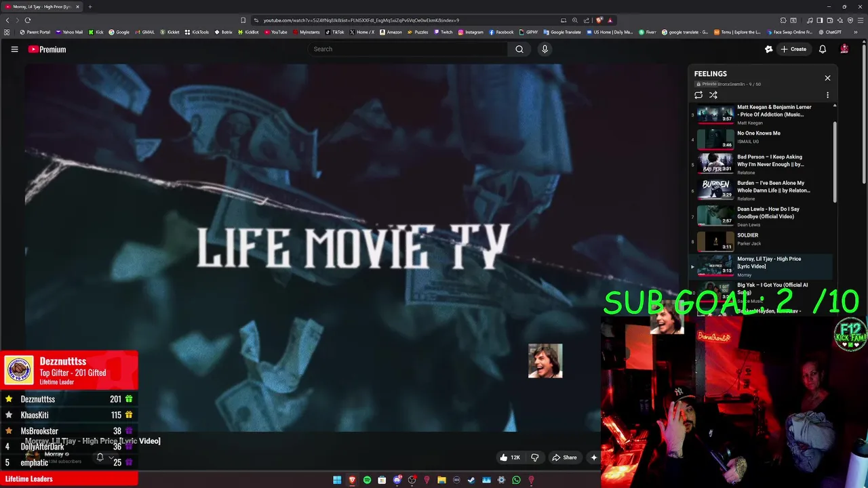Viewport: 868px width, 488px height.
Task: Click the browser address bar URL
Action: pyautogui.click(x=361, y=20)
